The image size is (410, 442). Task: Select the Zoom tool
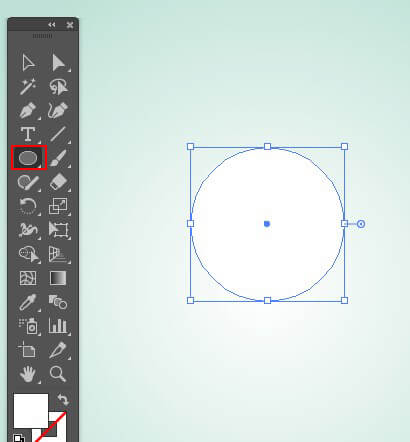coord(58,374)
